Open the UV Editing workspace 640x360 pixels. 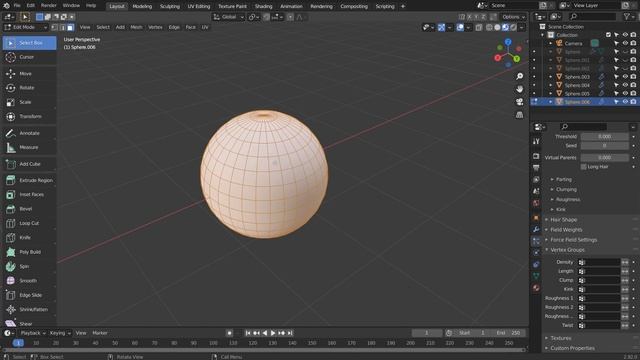click(x=199, y=6)
